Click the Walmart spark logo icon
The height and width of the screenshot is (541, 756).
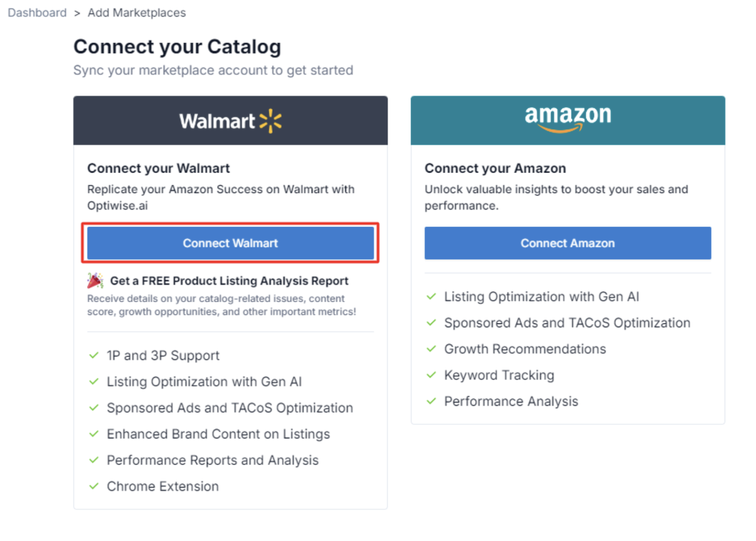[x=271, y=121]
